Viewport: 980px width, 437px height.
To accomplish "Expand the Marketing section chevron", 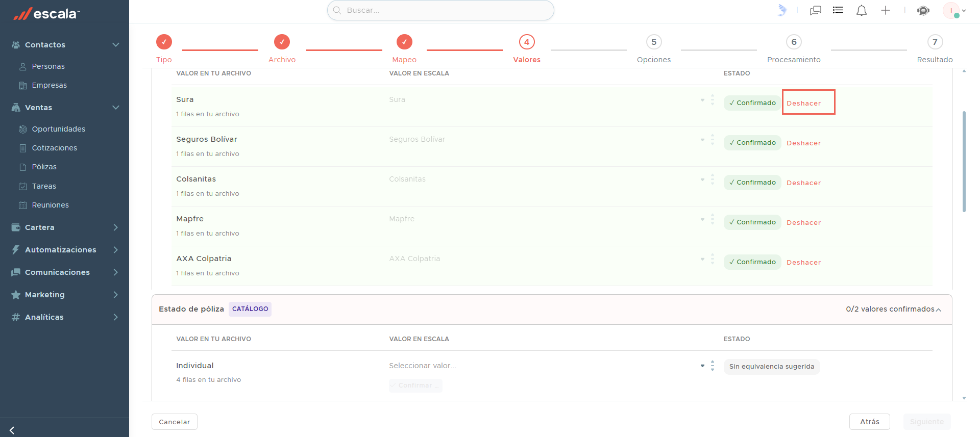I will [x=116, y=295].
